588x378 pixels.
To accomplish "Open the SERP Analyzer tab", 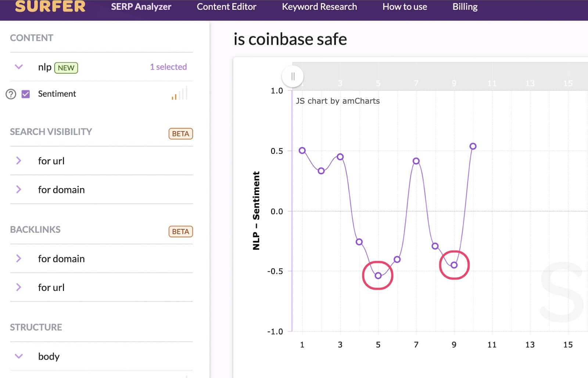I will (141, 7).
